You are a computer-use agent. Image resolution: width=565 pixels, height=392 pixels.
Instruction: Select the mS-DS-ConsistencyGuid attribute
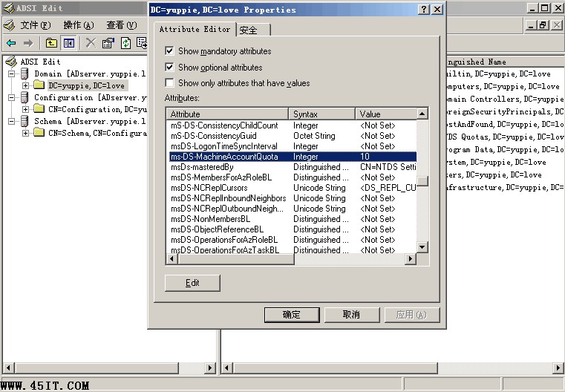(214, 136)
